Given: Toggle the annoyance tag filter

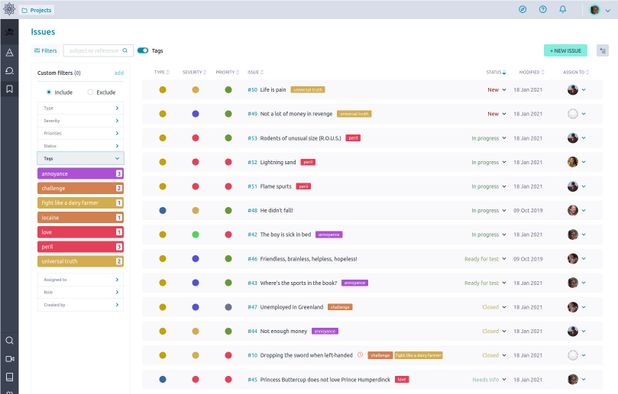Looking at the screenshot, I should [80, 174].
